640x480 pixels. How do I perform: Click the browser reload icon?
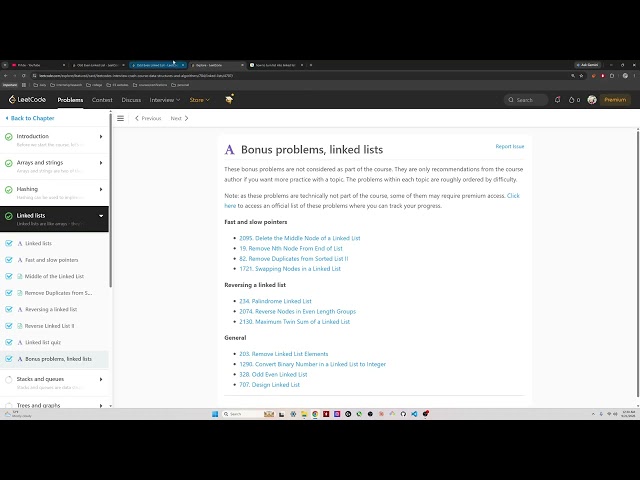coord(24,76)
